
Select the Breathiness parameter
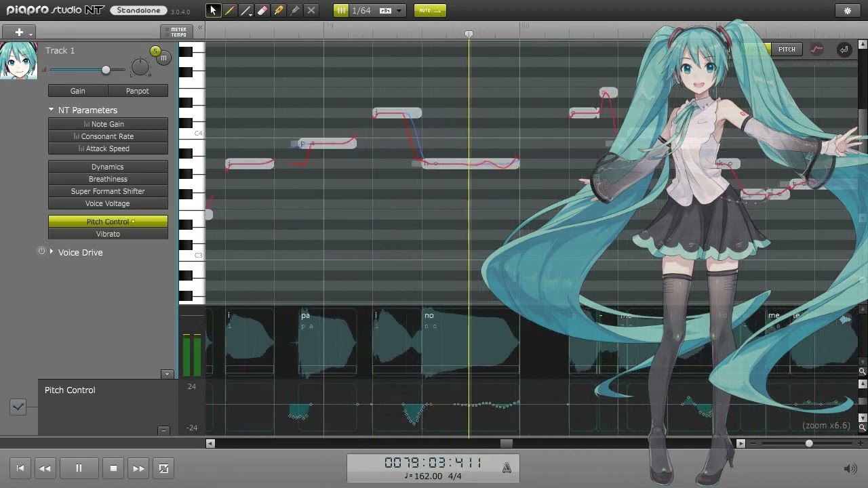tap(108, 179)
